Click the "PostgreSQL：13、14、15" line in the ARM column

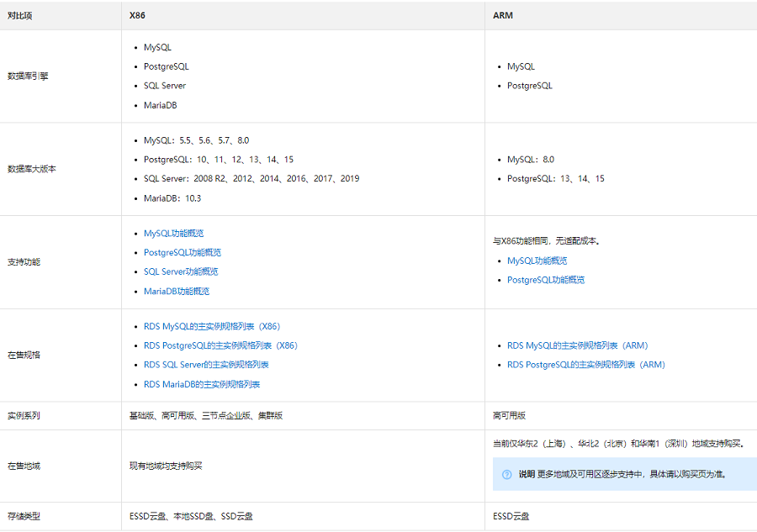556,179
